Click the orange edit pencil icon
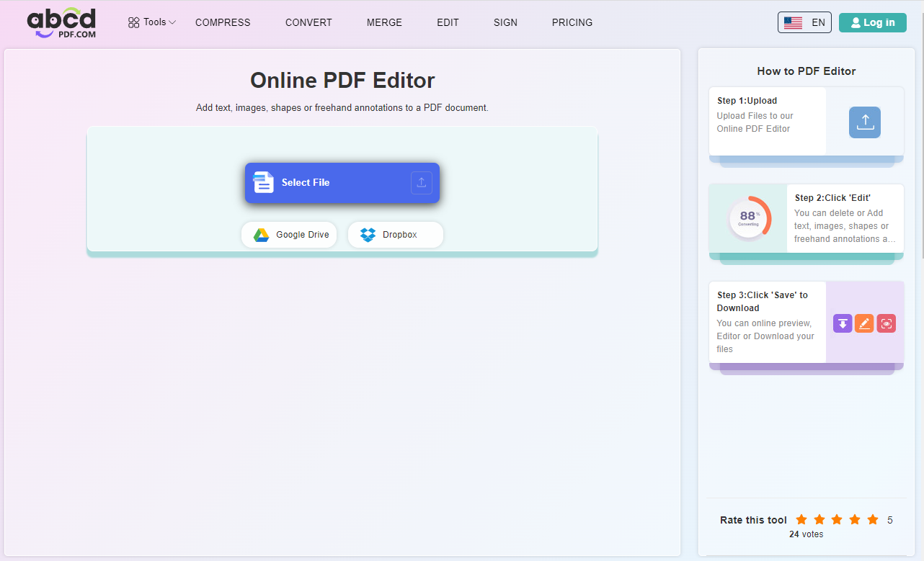The height and width of the screenshot is (561, 924). [x=864, y=323]
